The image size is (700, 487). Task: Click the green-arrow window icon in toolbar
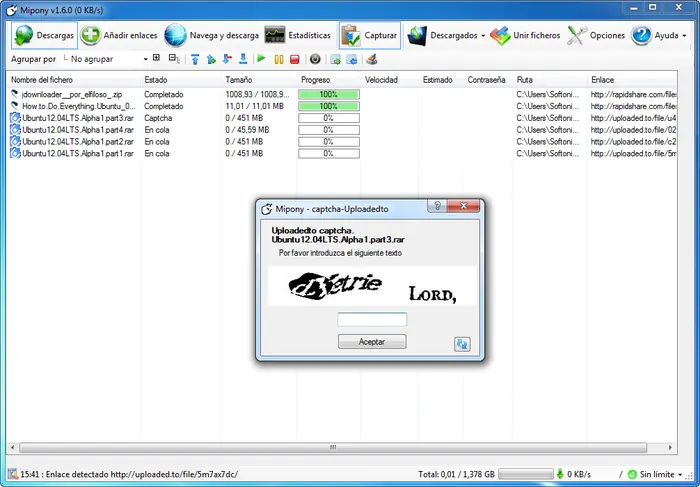tap(336, 59)
